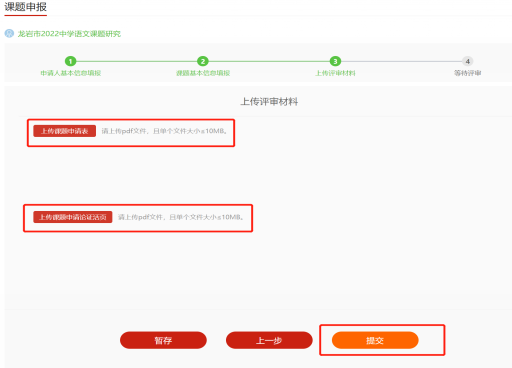512x368 pixels.
Task: Select step 3 circle 上传评审材料
Action: [x=335, y=61]
